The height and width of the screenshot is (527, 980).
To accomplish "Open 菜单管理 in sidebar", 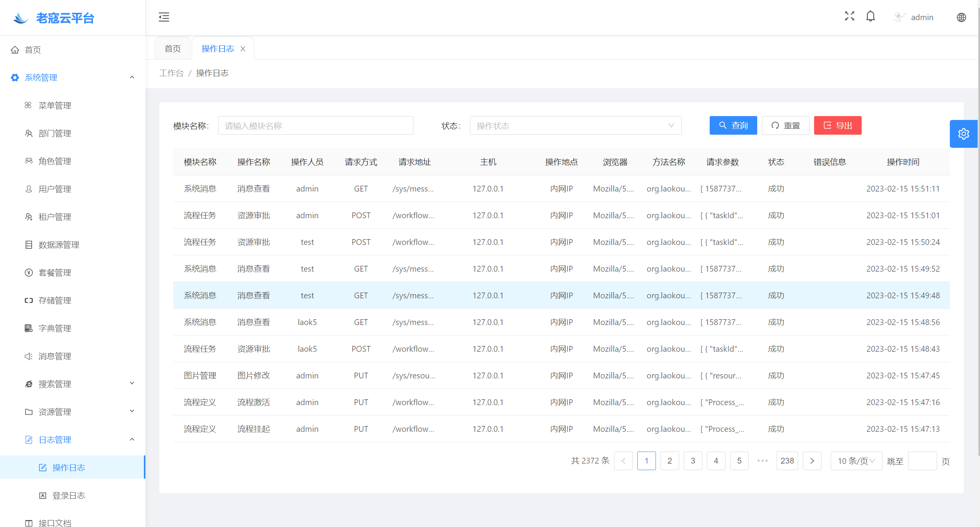I will point(55,106).
